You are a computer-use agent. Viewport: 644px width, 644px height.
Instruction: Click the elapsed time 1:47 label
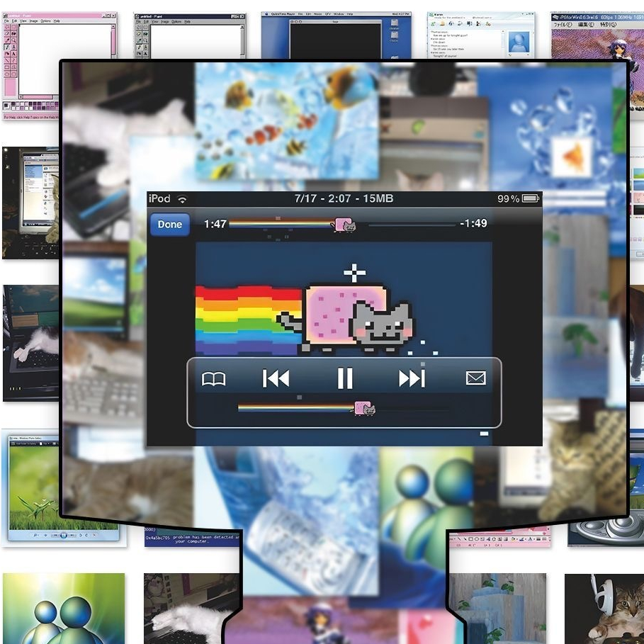coord(215,224)
